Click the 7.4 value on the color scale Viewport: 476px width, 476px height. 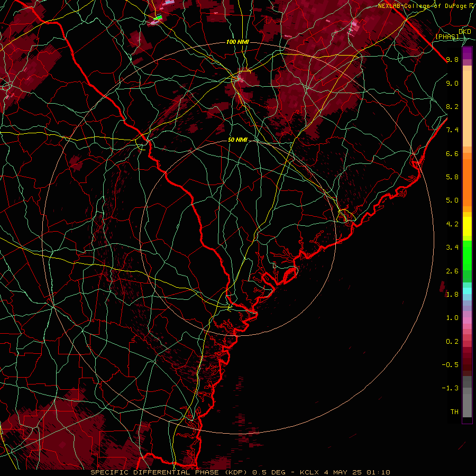tap(452, 130)
